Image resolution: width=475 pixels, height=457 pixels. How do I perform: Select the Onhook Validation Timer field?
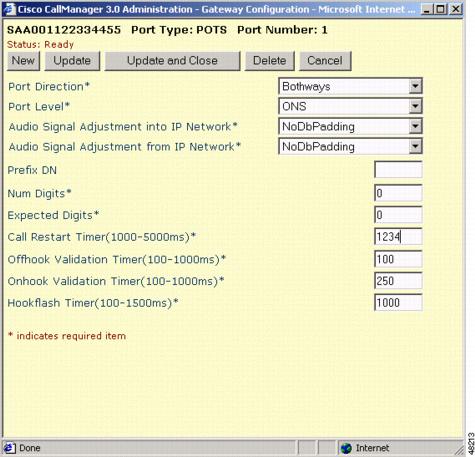(x=398, y=281)
